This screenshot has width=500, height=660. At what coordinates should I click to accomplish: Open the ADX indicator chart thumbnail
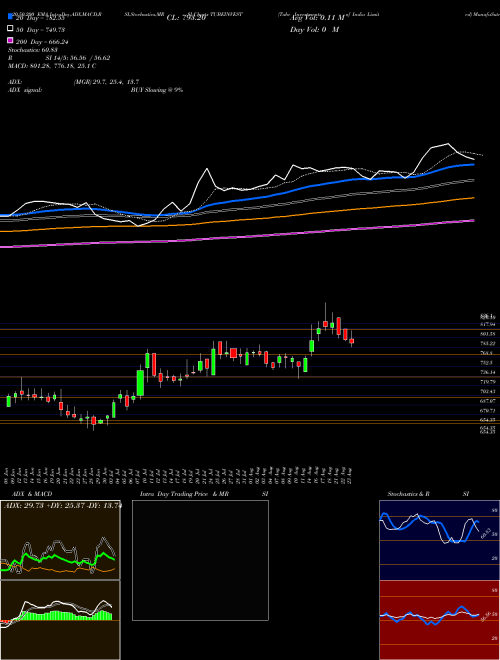pyautogui.click(x=60, y=540)
